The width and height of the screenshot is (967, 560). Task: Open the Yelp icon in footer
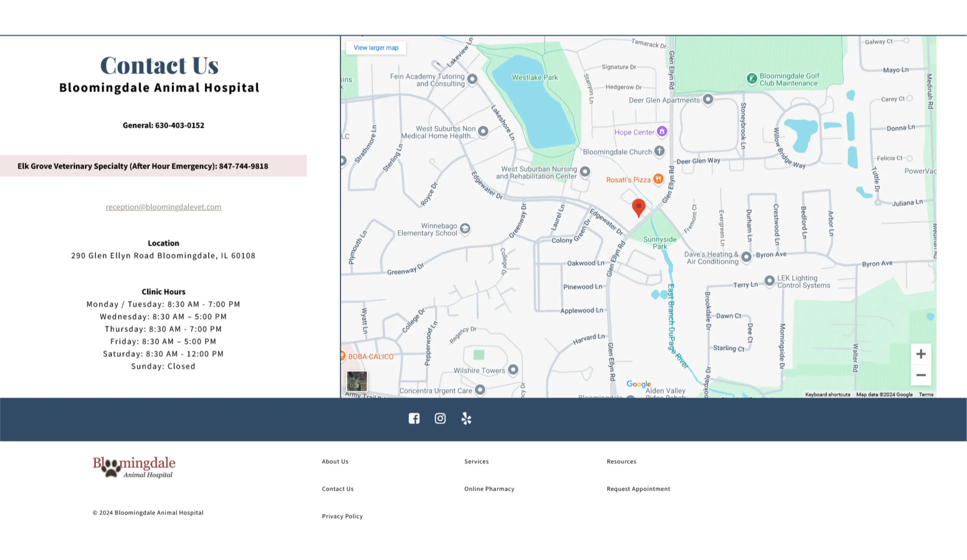click(x=466, y=418)
